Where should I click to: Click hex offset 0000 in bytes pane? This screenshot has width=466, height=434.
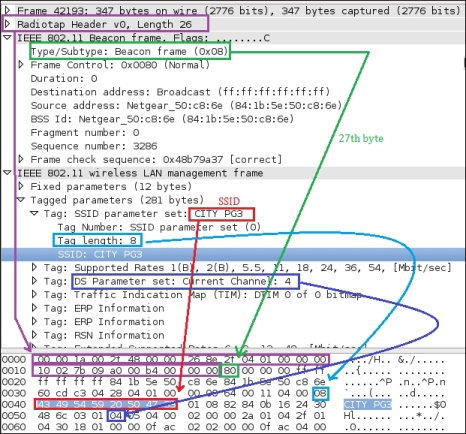tap(14, 359)
